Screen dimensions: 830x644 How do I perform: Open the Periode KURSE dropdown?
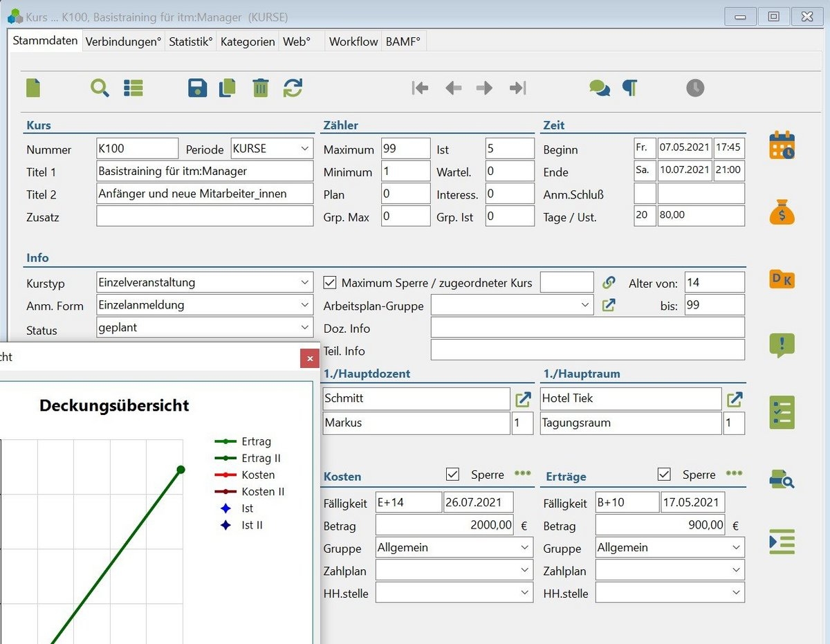click(306, 149)
